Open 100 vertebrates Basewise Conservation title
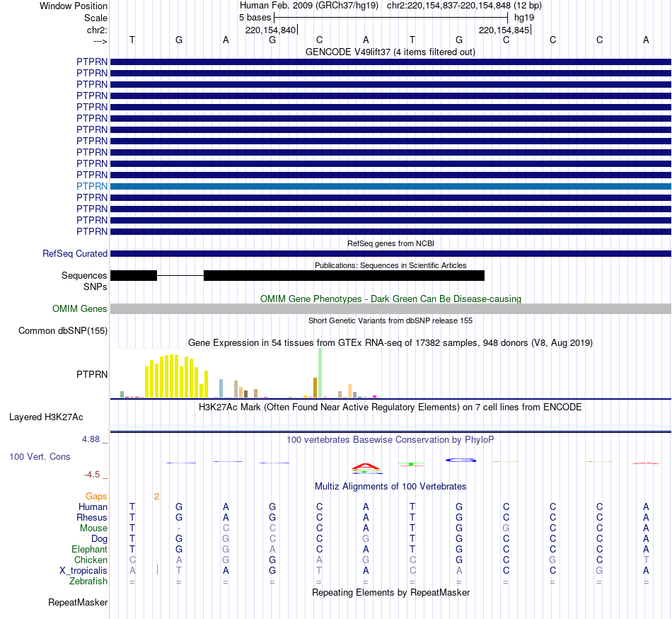672x619 pixels. pos(390,440)
